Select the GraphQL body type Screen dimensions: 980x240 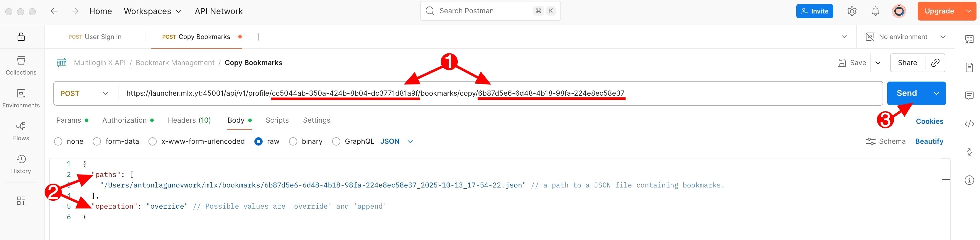336,141
